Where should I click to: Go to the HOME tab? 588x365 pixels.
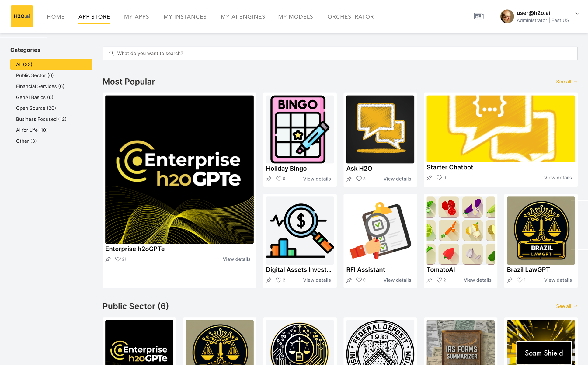56,17
